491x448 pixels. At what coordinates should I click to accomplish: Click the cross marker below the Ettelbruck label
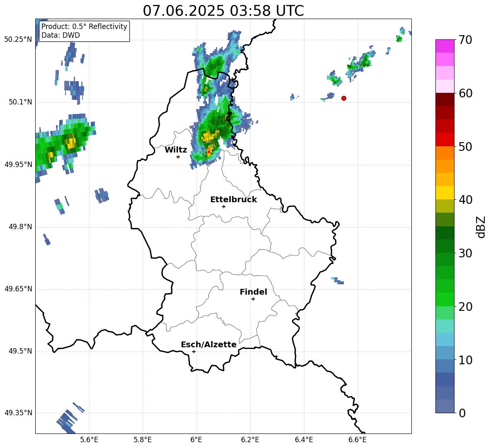[224, 206]
